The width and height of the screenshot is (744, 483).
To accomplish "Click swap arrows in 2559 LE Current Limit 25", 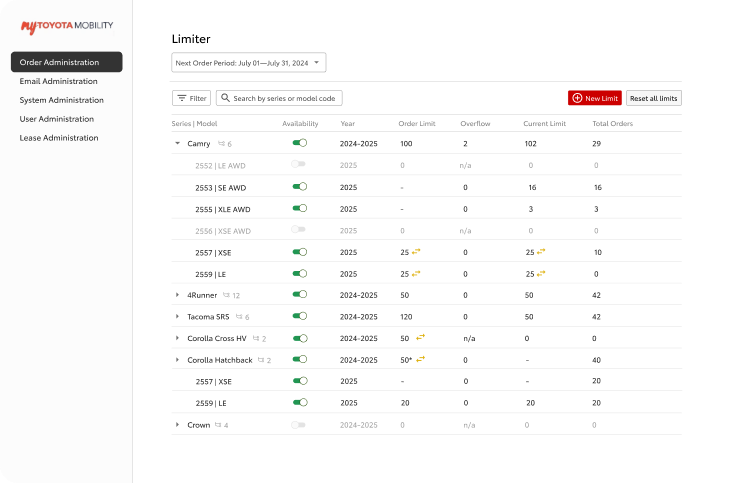I will point(541,273).
